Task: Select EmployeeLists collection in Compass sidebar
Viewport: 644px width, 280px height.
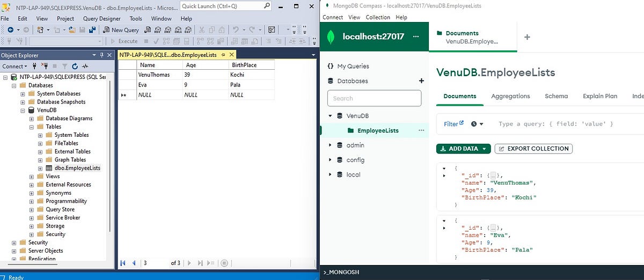Action: pos(377,130)
